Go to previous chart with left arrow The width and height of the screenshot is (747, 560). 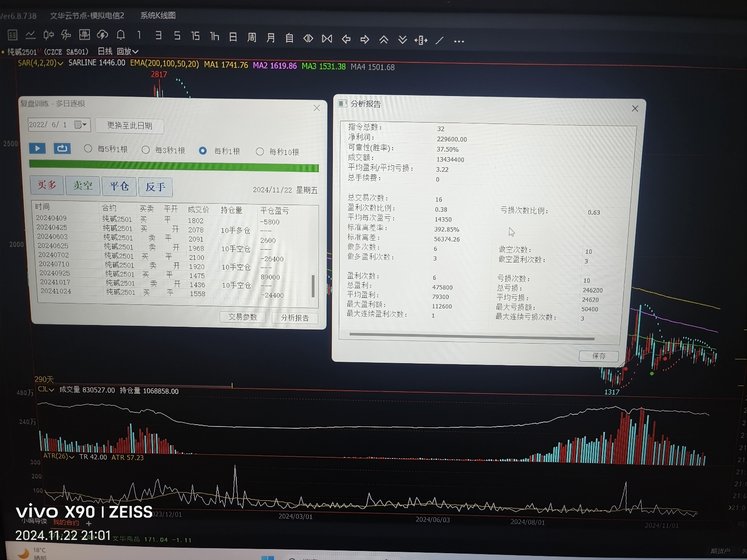[346, 39]
